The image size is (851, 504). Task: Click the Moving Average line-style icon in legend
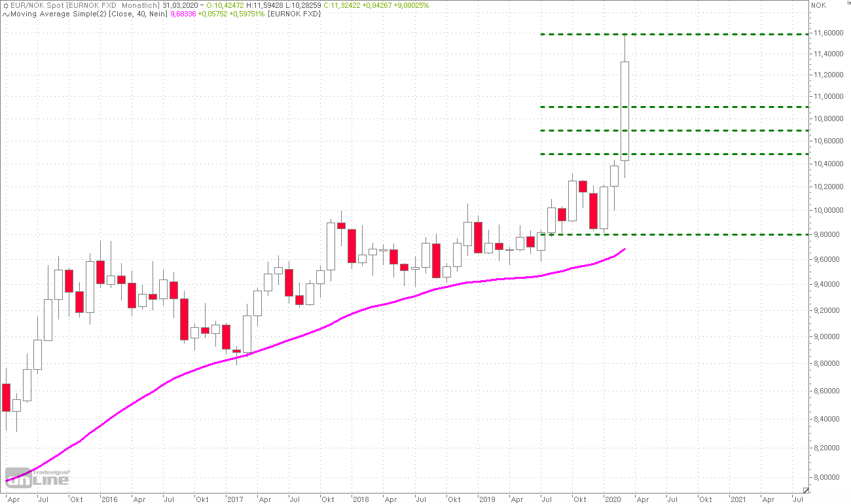click(x=5, y=14)
